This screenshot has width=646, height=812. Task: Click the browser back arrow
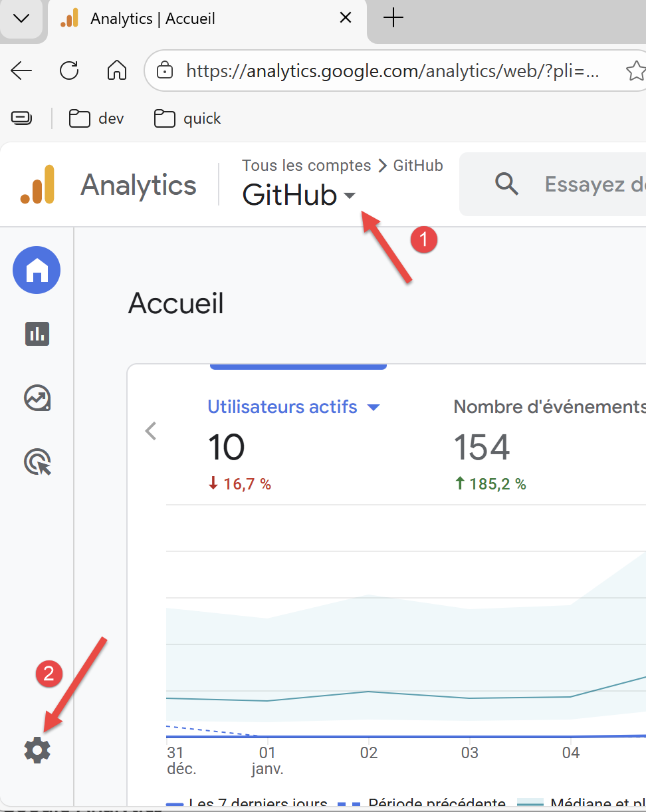[x=21, y=70]
